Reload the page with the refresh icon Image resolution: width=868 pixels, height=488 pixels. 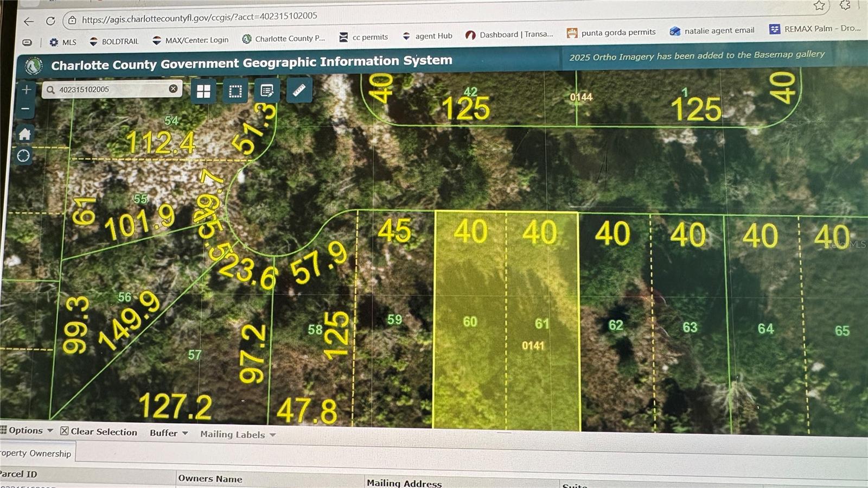click(x=50, y=21)
